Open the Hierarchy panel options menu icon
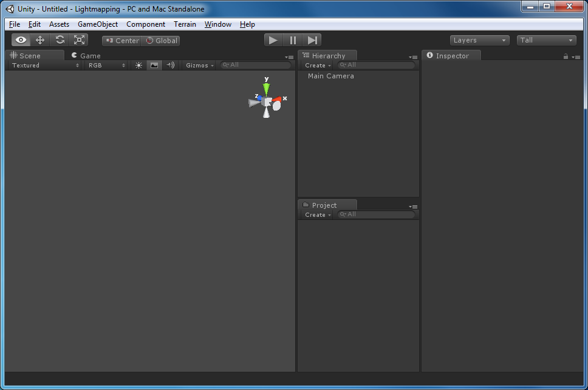This screenshot has height=390, width=588. tap(413, 57)
